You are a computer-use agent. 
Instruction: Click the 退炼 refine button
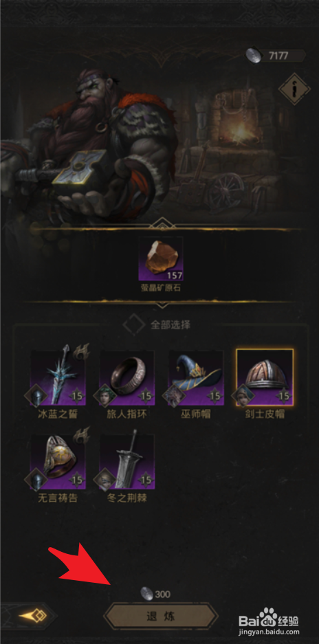[161, 617]
